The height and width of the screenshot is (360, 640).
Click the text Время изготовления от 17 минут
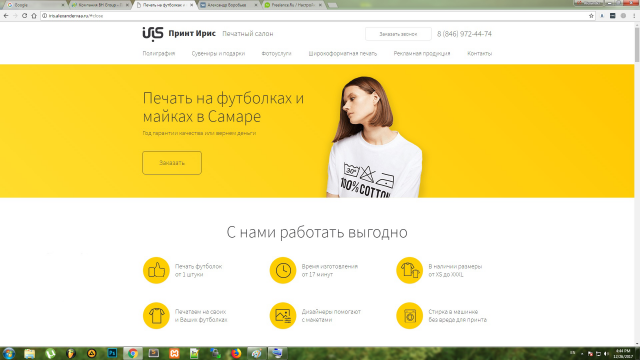click(x=330, y=270)
